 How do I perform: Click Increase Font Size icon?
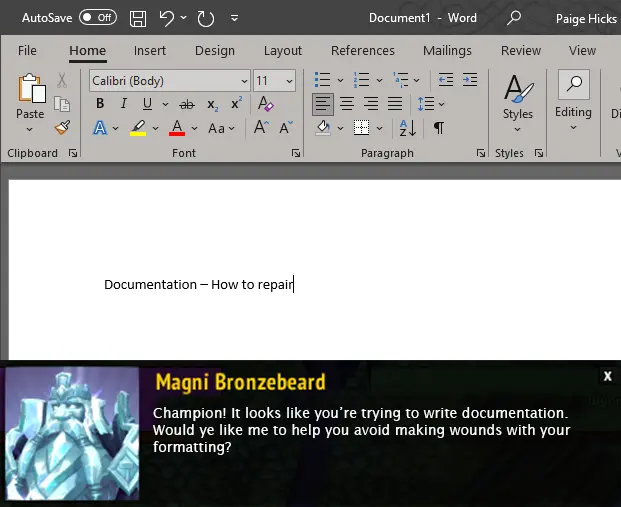261,128
